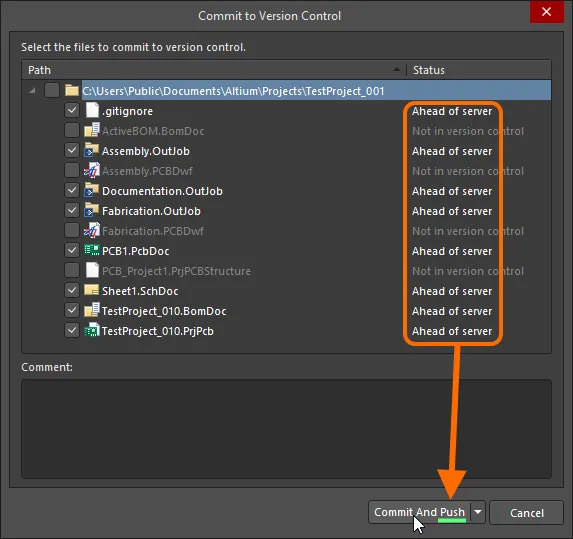Toggle the root project folder checkbox

pos(52,90)
